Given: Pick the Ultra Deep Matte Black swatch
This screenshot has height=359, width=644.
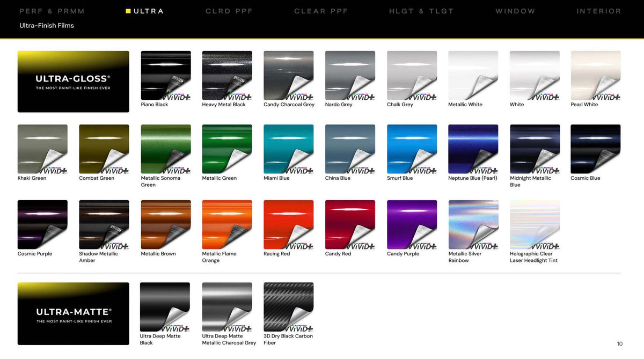Looking at the screenshot, I should [x=165, y=307].
